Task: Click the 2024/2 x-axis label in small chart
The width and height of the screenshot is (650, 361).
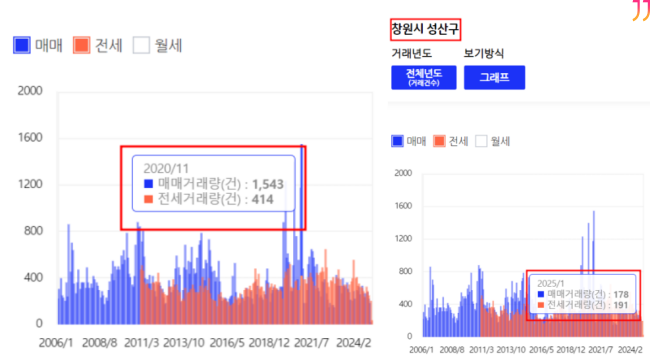Action: (x=630, y=350)
